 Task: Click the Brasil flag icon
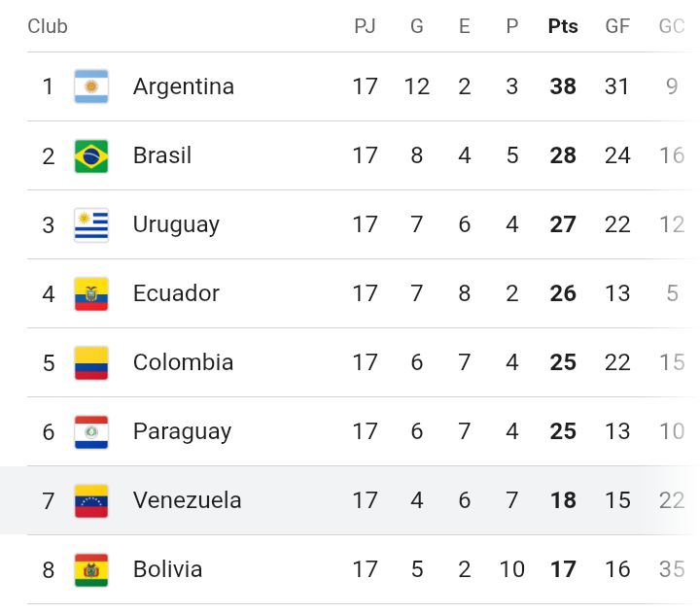[91, 156]
